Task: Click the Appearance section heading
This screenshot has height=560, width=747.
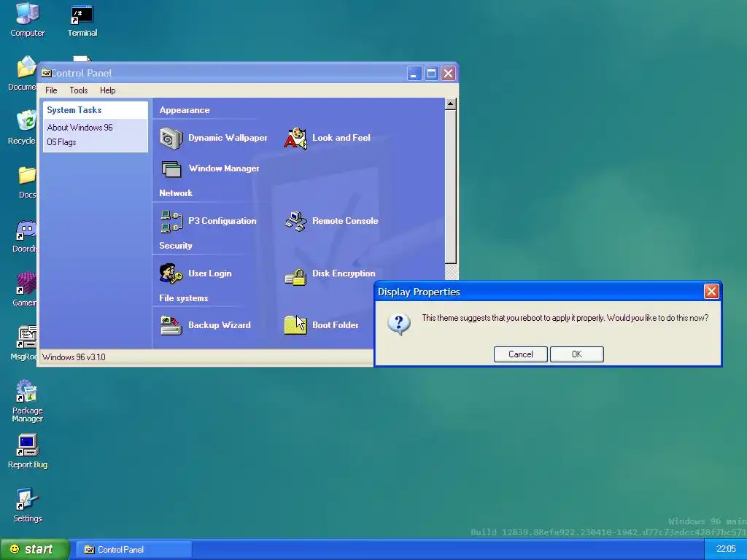Action: [185, 110]
